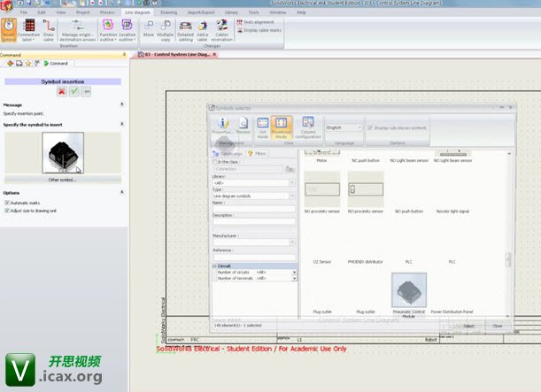Toggle the Automatic marks checkbox
The image size is (541, 392).
[7, 203]
